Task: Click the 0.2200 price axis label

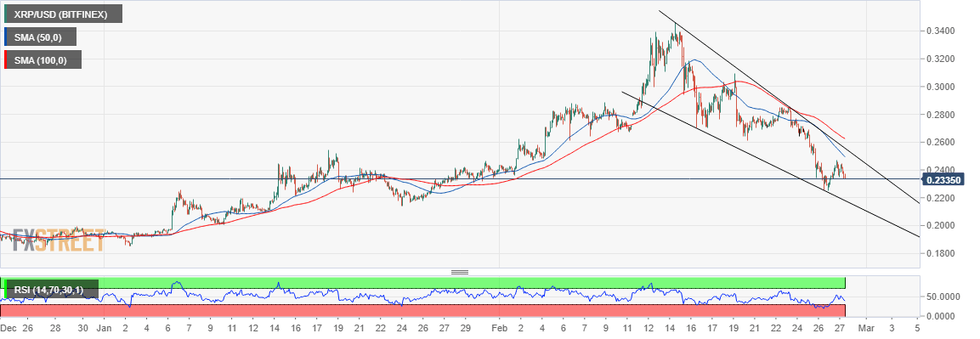Action: 940,197
